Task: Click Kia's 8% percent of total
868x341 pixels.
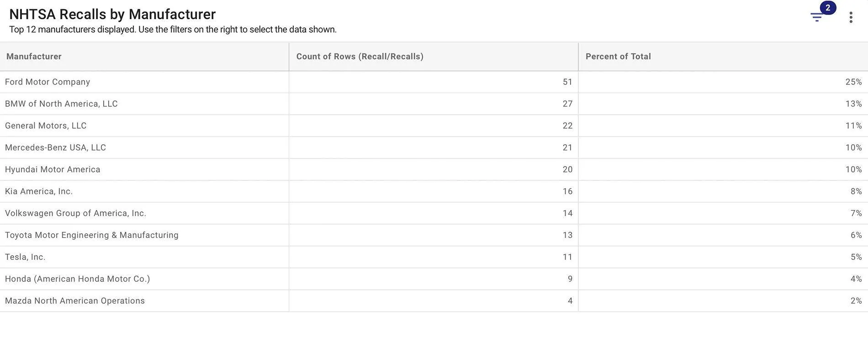Action: (x=856, y=191)
